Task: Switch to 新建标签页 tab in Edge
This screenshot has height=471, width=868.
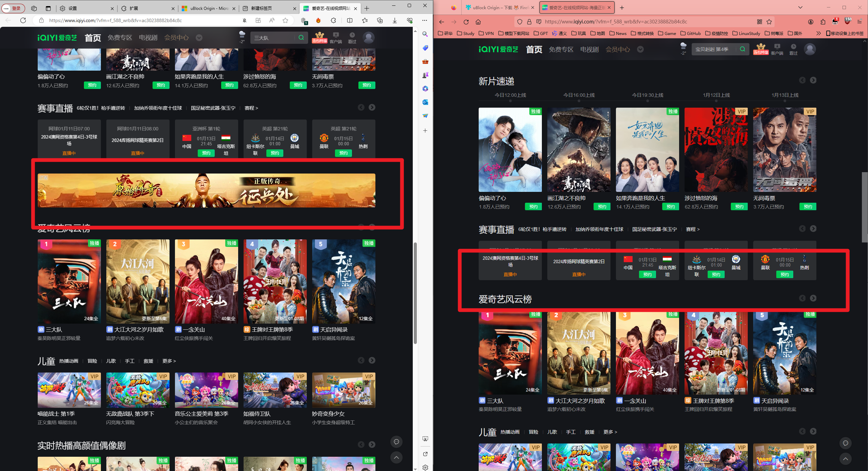Action: pos(269,8)
